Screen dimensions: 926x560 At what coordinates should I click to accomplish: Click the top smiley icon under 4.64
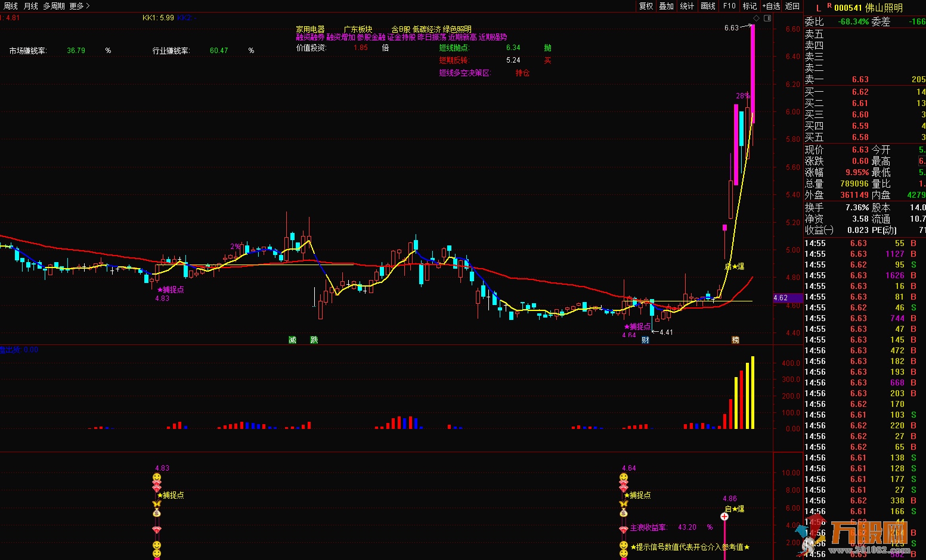(x=624, y=477)
